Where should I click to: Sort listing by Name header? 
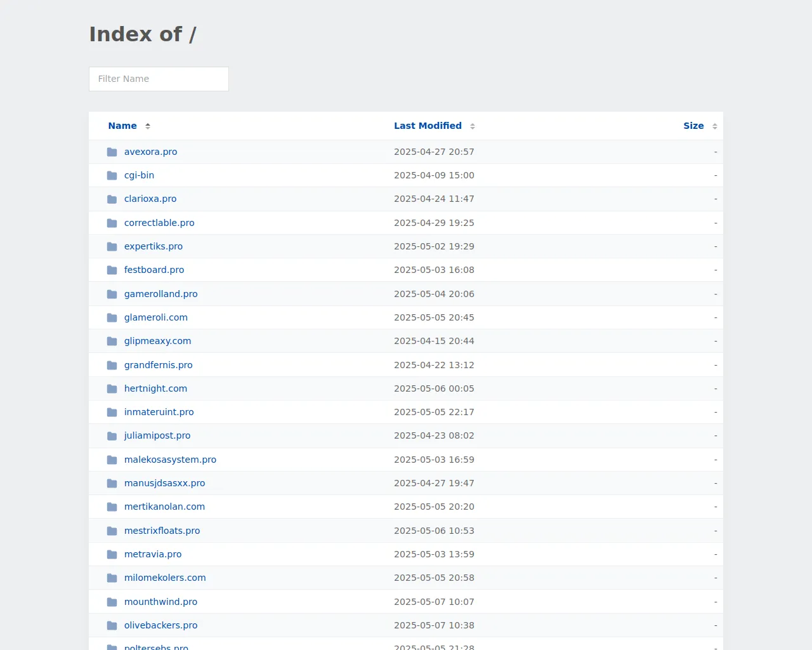(122, 126)
